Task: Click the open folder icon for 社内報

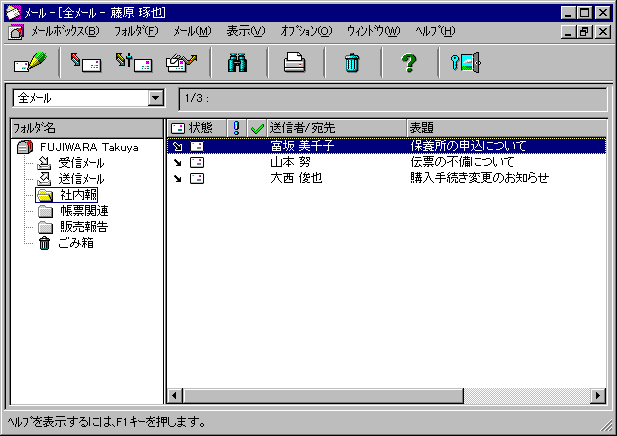Action: (45, 195)
